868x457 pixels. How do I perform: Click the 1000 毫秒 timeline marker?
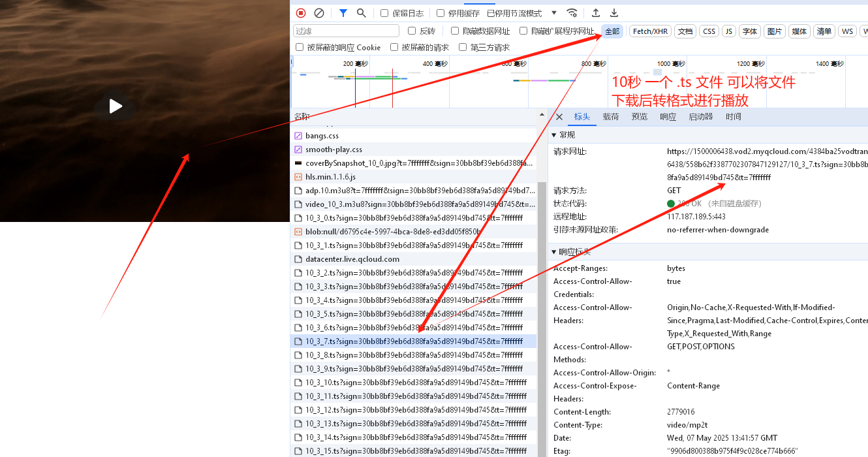pyautogui.click(x=672, y=64)
